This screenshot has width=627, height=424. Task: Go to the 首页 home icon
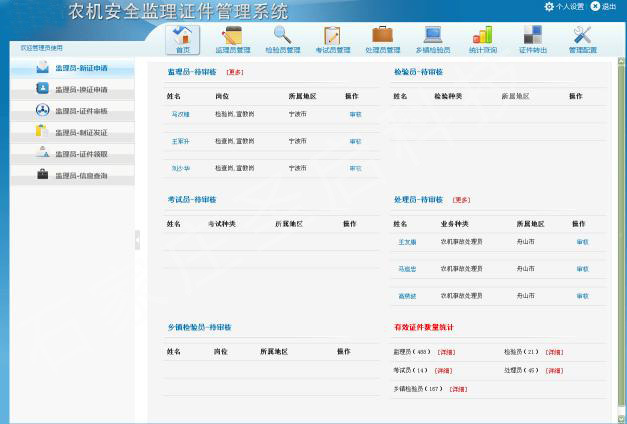(x=183, y=40)
